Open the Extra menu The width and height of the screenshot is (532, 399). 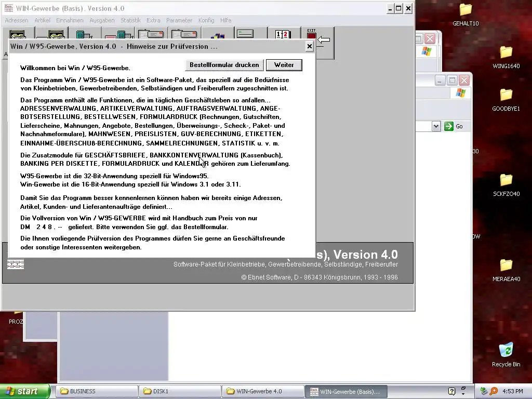(x=153, y=20)
